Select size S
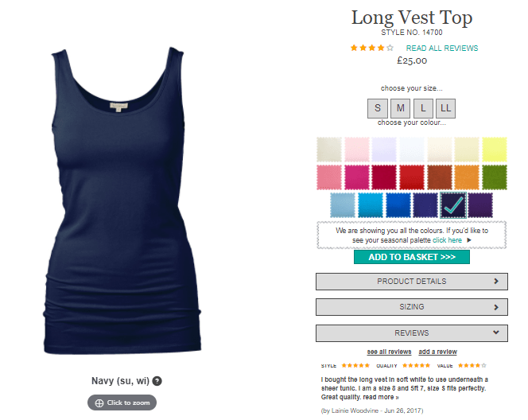 click(378, 108)
